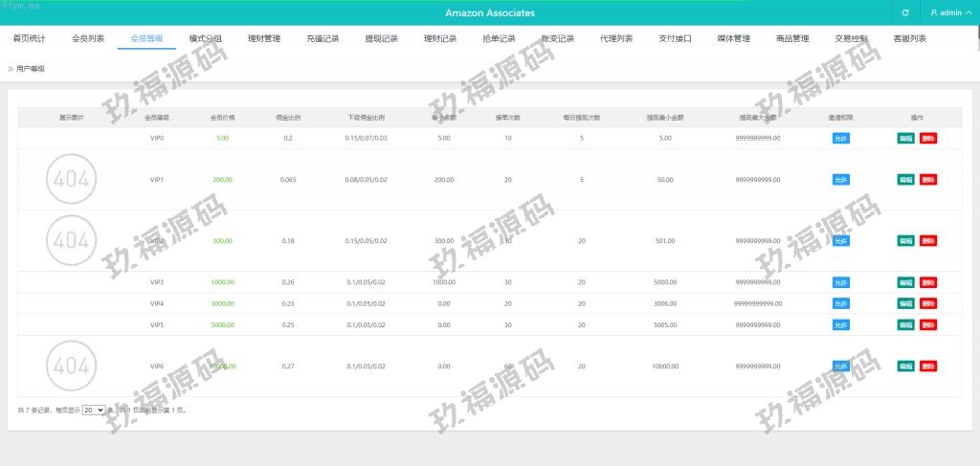Toggle the 允许 invite permission for VIP0

[840, 138]
